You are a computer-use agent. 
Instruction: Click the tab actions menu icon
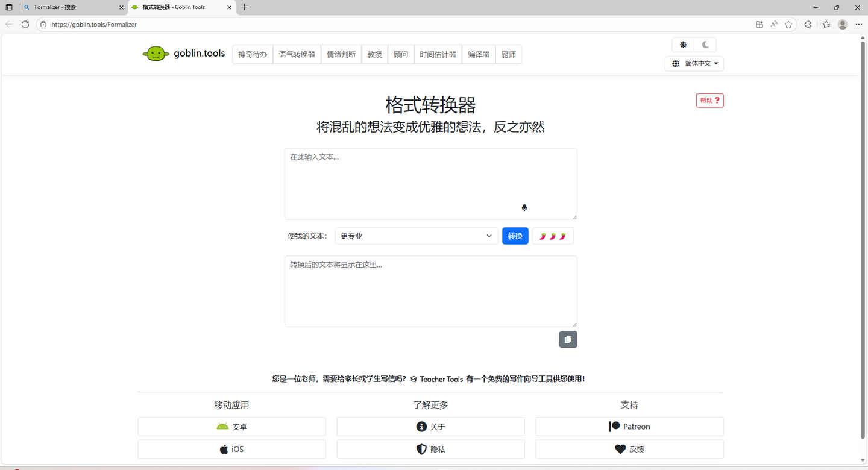(x=9, y=7)
